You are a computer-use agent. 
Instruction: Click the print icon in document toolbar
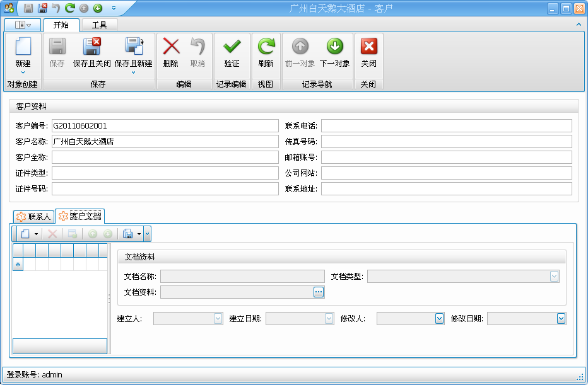[128, 234]
